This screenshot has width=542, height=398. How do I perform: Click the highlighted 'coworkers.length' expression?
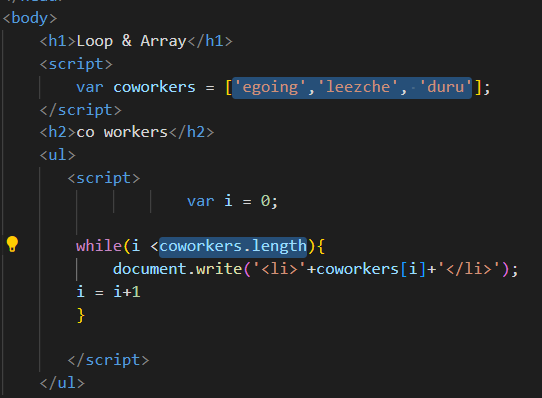coord(233,247)
